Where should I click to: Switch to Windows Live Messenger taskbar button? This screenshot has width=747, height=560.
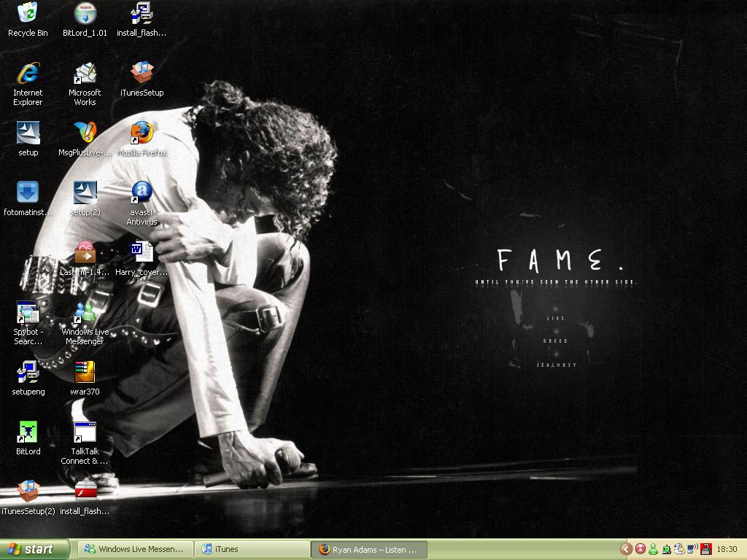click(136, 549)
